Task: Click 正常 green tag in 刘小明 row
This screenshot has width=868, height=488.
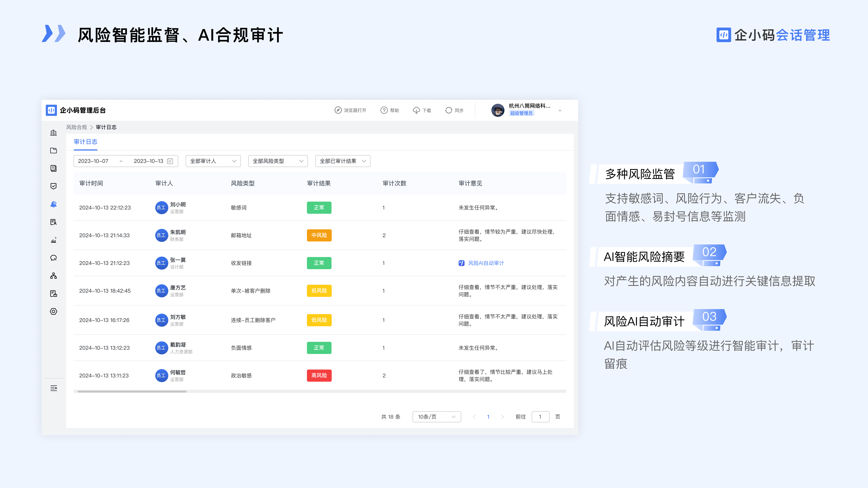Action: (319, 208)
